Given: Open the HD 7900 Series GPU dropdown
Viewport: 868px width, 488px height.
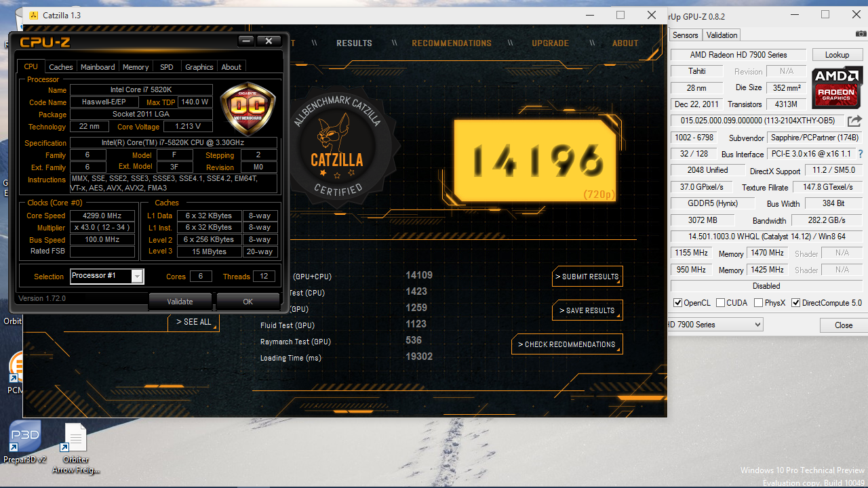Looking at the screenshot, I should tap(715, 325).
